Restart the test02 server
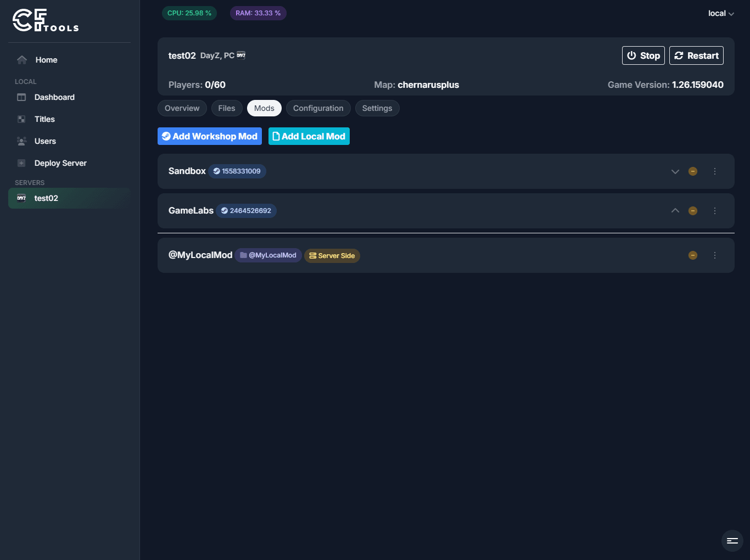Viewport: 750px width, 560px height. (696, 55)
